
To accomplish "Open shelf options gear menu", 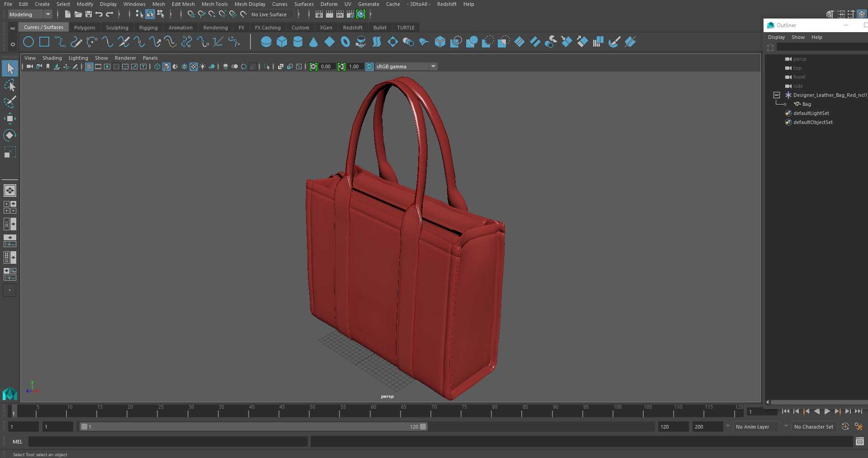I will [x=13, y=44].
